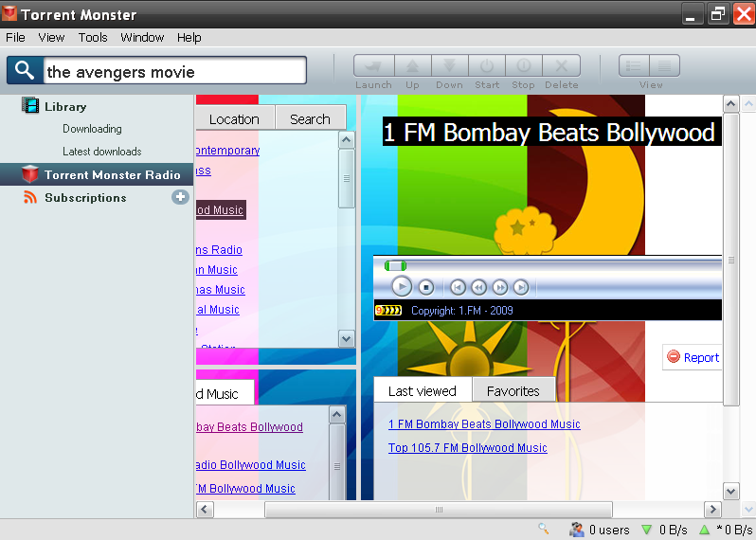Viewport: 756px width, 540px height.
Task: Switch to the Location tab
Action: [234, 118]
